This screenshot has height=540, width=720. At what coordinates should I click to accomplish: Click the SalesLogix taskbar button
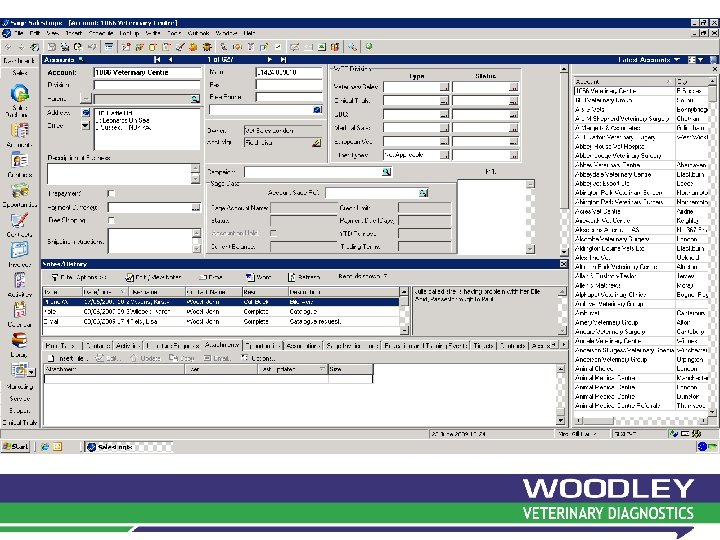129,447
